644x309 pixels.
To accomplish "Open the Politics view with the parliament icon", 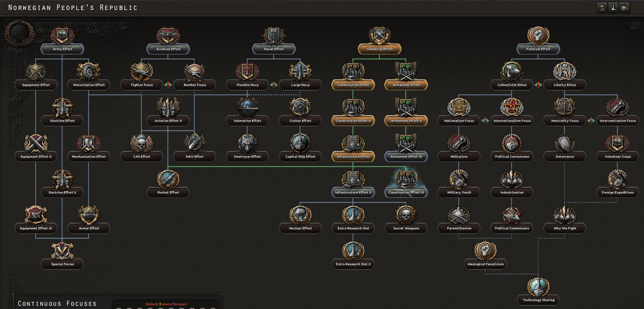I will click(602, 8).
